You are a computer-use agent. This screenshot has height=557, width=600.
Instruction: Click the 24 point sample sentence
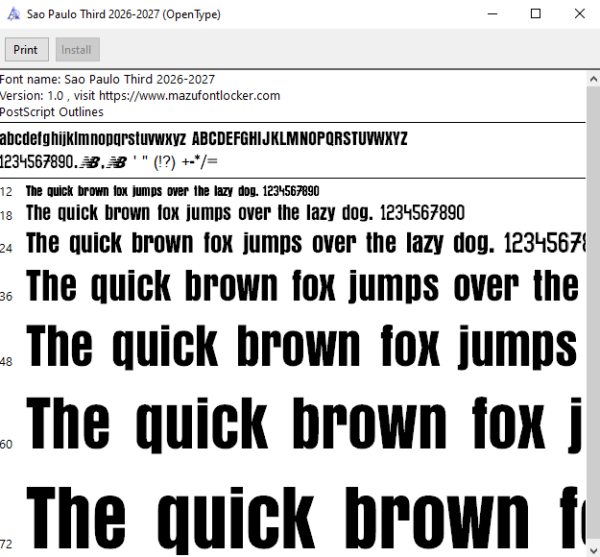(x=306, y=243)
